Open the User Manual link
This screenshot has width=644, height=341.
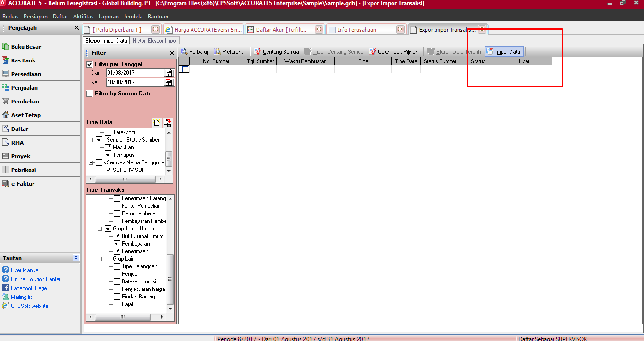[25, 270]
